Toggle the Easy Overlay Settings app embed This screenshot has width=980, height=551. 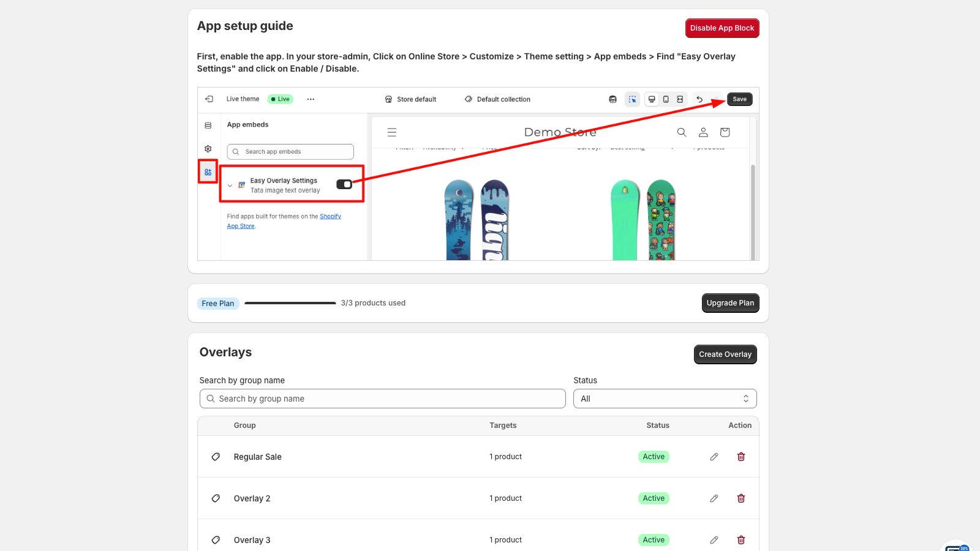[x=344, y=184]
